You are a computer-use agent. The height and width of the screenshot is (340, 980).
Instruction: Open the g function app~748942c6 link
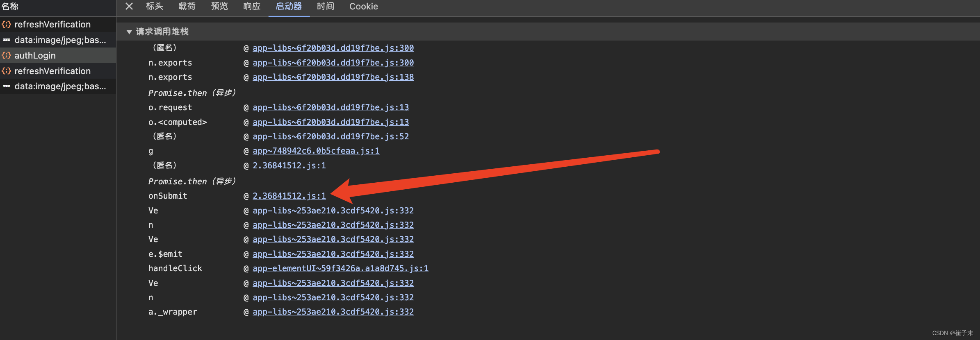point(316,151)
